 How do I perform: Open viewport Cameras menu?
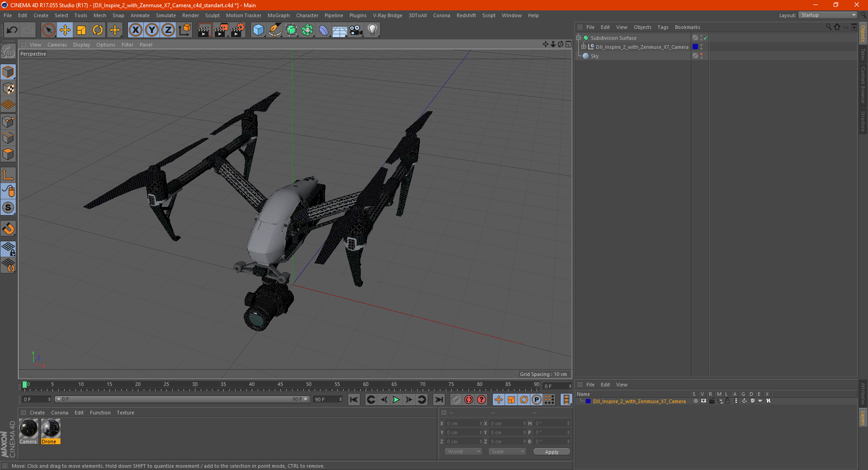[57, 45]
